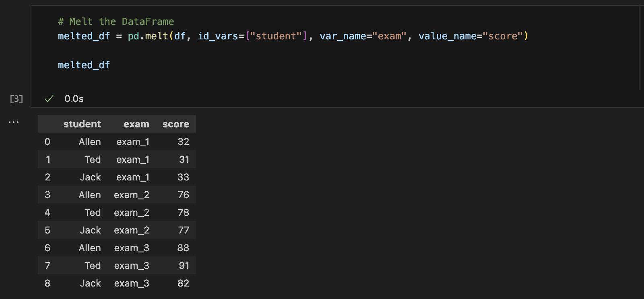The height and width of the screenshot is (299, 644).
Task: Click the green checkmark execution success icon
Action: click(x=49, y=99)
